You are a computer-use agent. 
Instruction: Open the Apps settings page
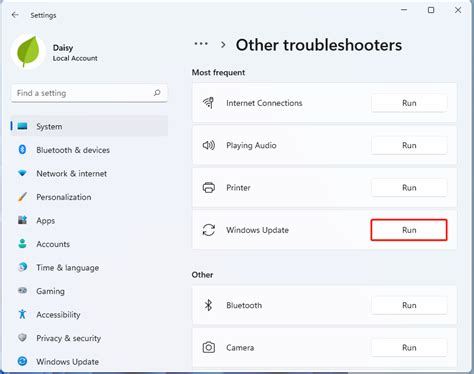46,221
